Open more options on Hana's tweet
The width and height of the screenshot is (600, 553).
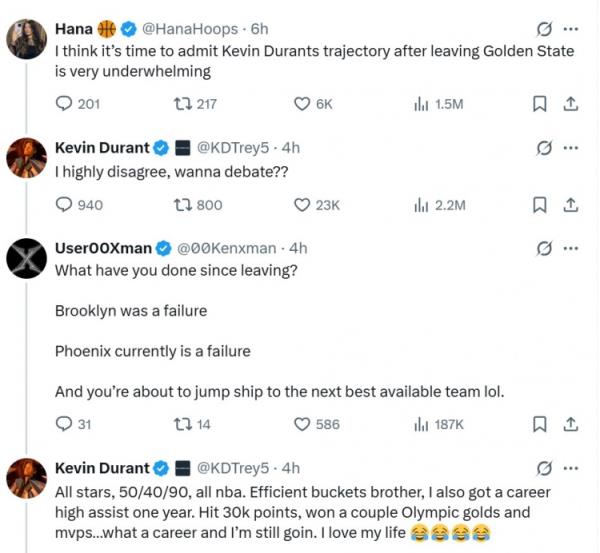tap(571, 29)
